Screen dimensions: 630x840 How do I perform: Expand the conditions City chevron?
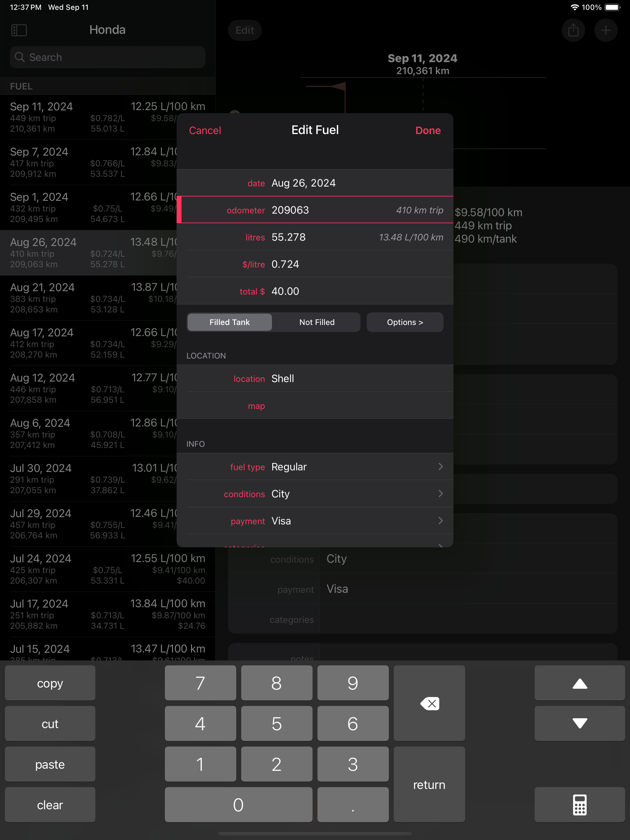click(441, 493)
